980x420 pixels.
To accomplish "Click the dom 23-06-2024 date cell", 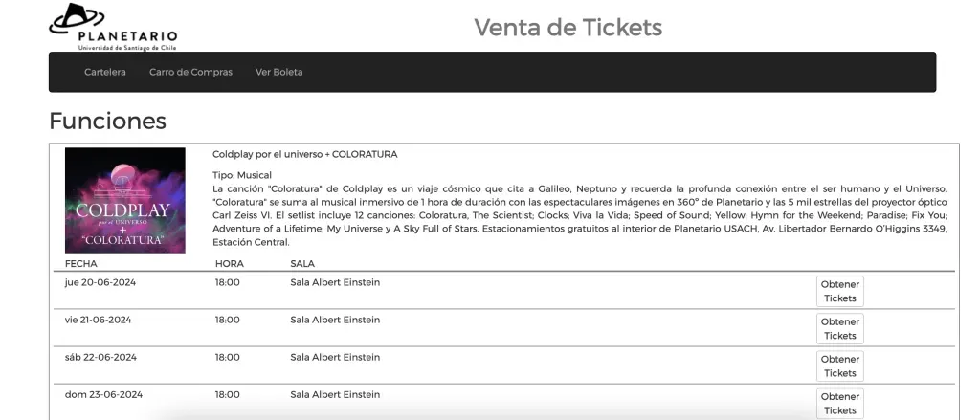I will point(103,394).
